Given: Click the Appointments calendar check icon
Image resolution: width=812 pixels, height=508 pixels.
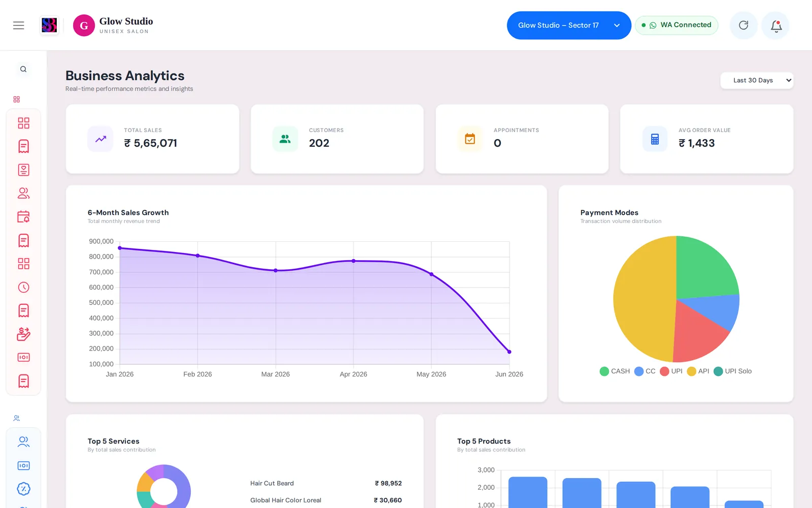Looking at the screenshot, I should click(470, 139).
